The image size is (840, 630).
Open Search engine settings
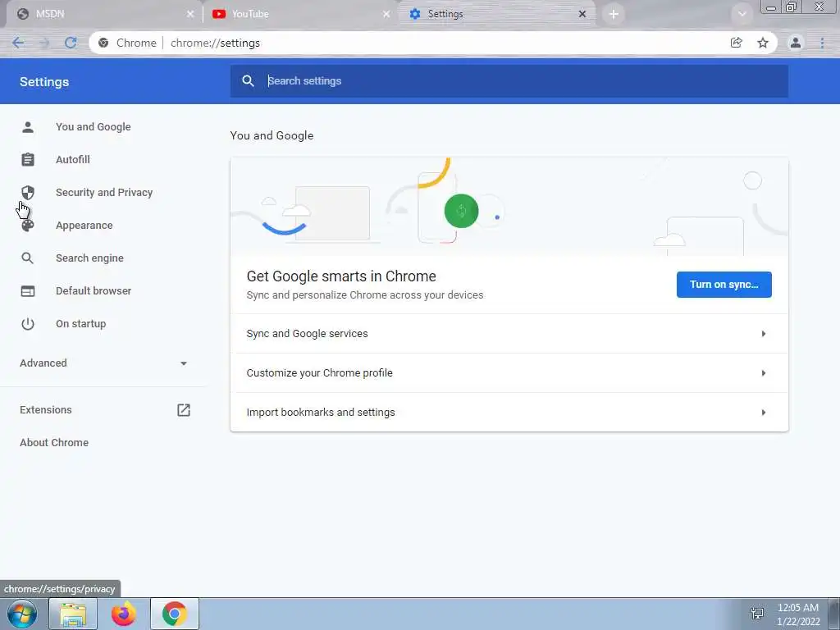click(89, 258)
